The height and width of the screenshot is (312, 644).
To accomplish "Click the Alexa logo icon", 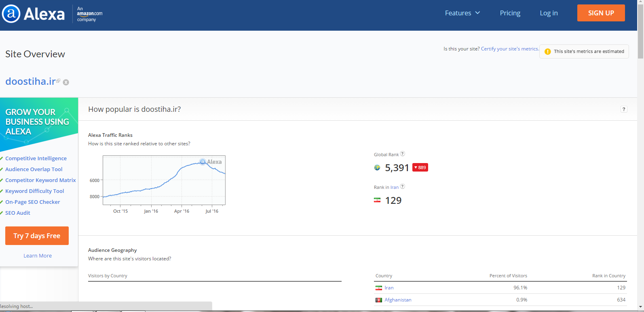I will (x=11, y=14).
